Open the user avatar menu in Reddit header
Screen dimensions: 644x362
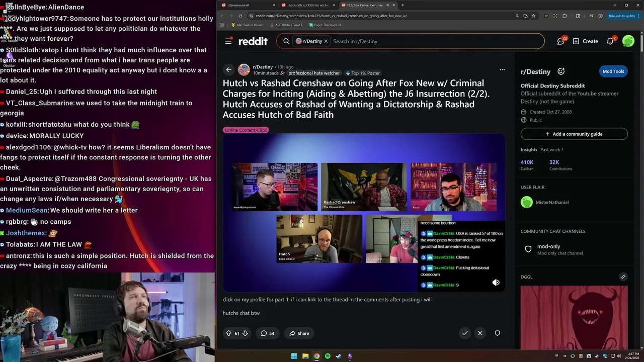[x=628, y=41]
